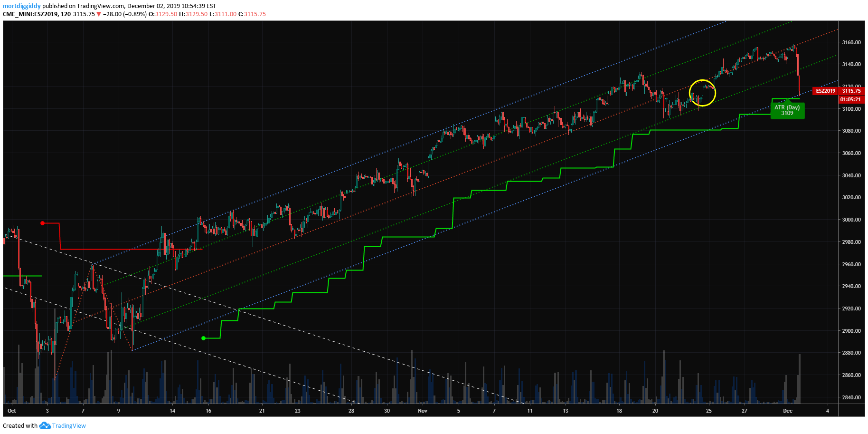Image resolution: width=868 pixels, height=434 pixels.
Task: Select the CME_MINI:ESZ2019, 120 symbol title
Action: [37, 14]
